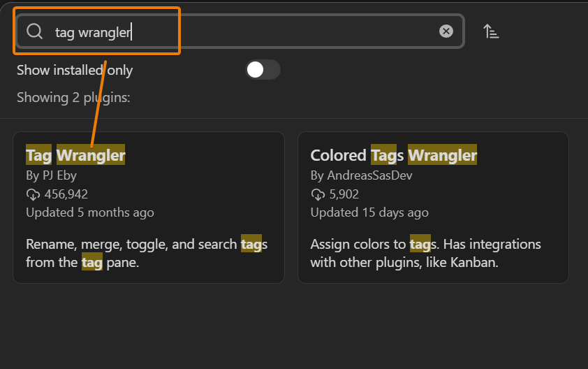Viewport: 588px width, 369px height.
Task: Click download icon on Tag Wrangler card
Action: (x=33, y=194)
